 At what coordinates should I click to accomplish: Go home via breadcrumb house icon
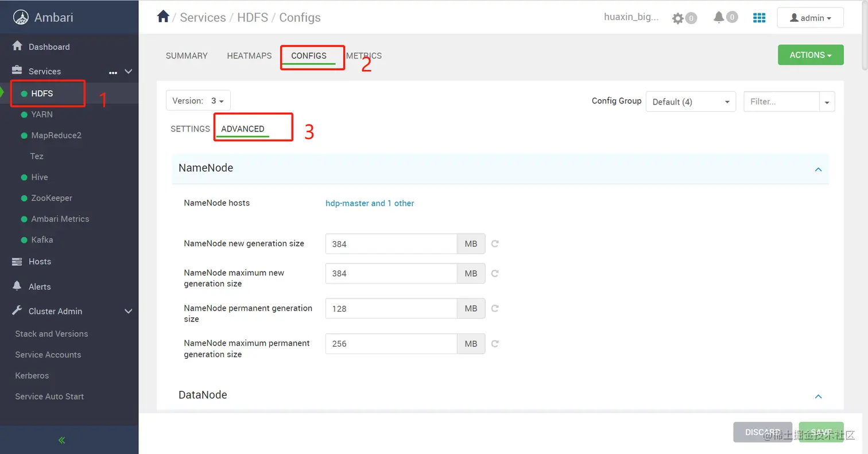[x=163, y=17]
